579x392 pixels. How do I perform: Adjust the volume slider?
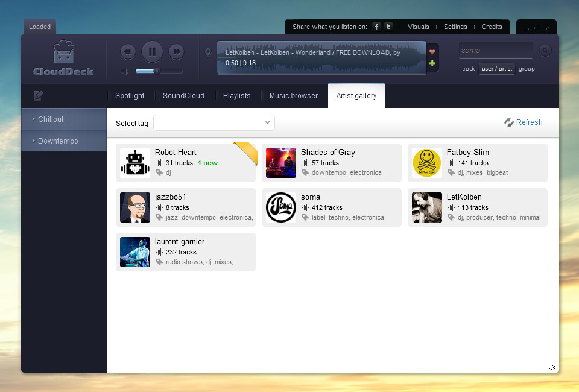159,71
